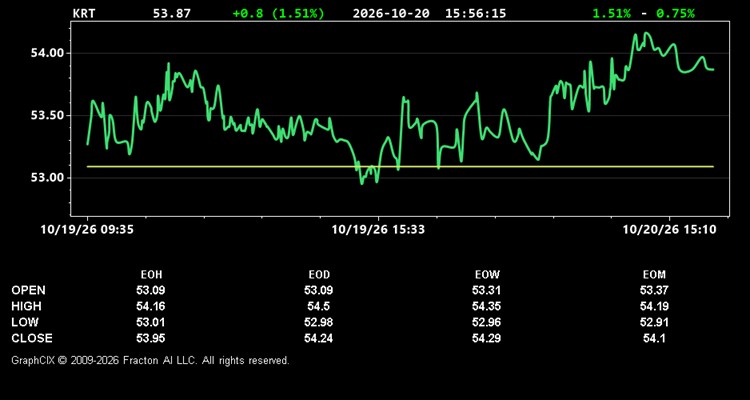Select the EOD column header
This screenshot has height=400, width=750.
(x=319, y=275)
